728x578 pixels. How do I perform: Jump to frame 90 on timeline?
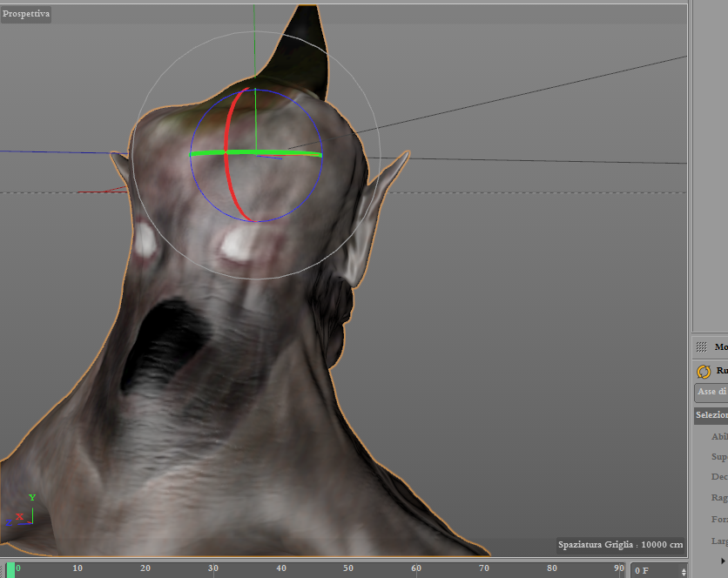click(x=618, y=569)
